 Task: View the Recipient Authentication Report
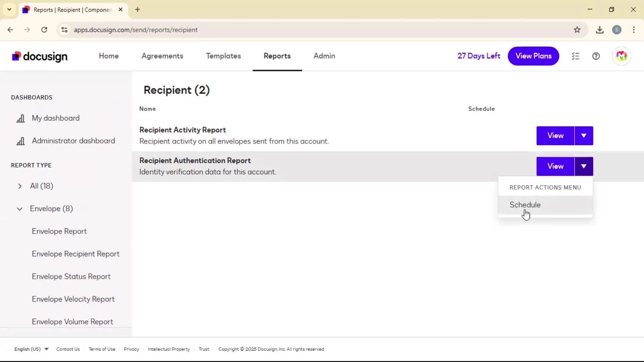[x=555, y=166]
